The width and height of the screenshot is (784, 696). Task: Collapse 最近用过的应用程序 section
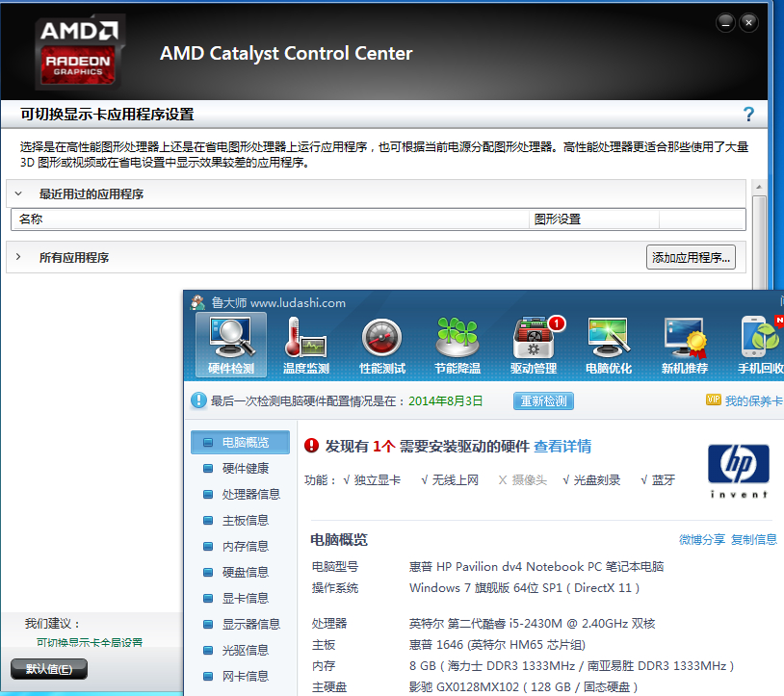click(x=18, y=193)
